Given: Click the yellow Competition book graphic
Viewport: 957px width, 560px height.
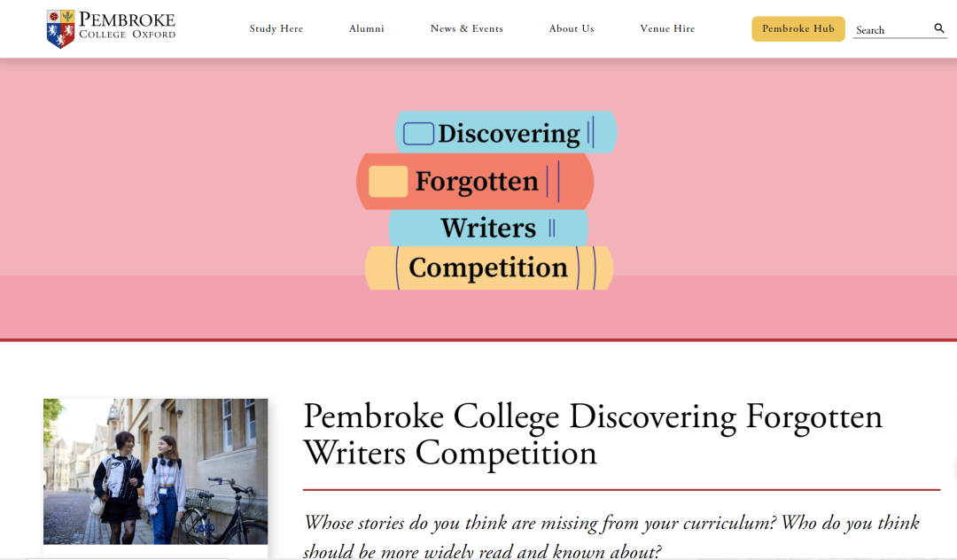Looking at the screenshot, I should [489, 268].
